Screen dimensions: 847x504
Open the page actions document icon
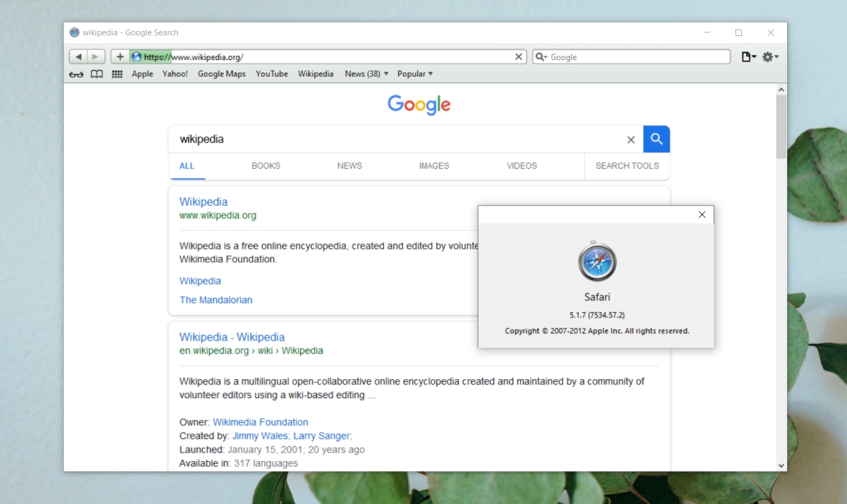(747, 56)
